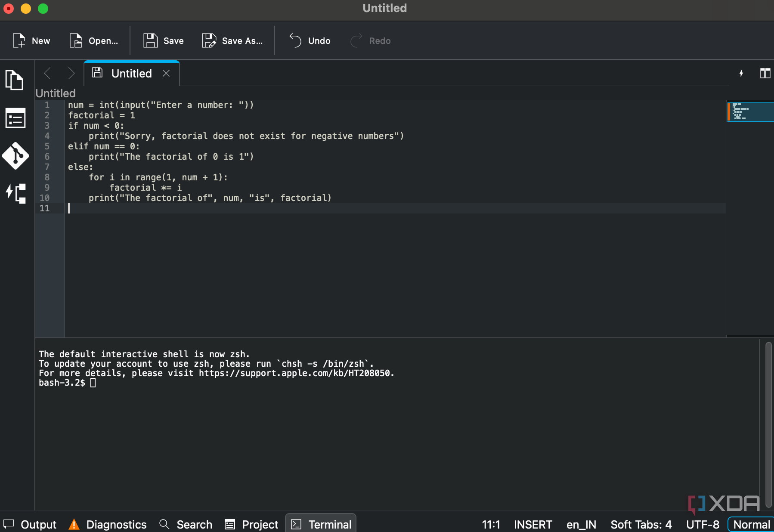Open the UTF-8 encoding selector
This screenshot has height=532, width=774.
[703, 525]
